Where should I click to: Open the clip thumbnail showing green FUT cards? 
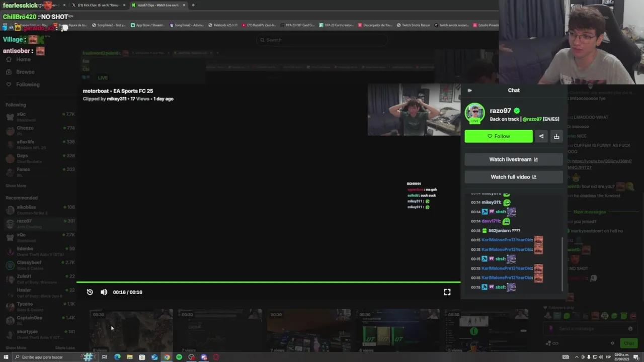tap(397, 330)
